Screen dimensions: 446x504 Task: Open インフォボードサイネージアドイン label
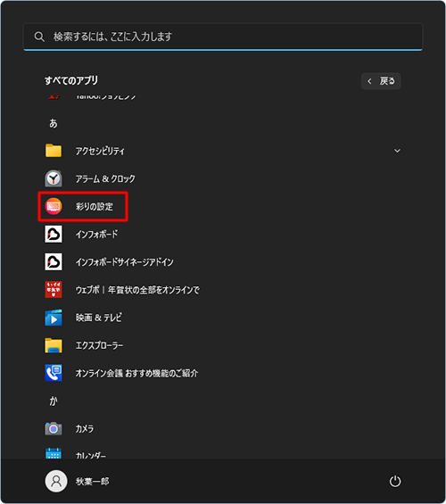click(124, 262)
